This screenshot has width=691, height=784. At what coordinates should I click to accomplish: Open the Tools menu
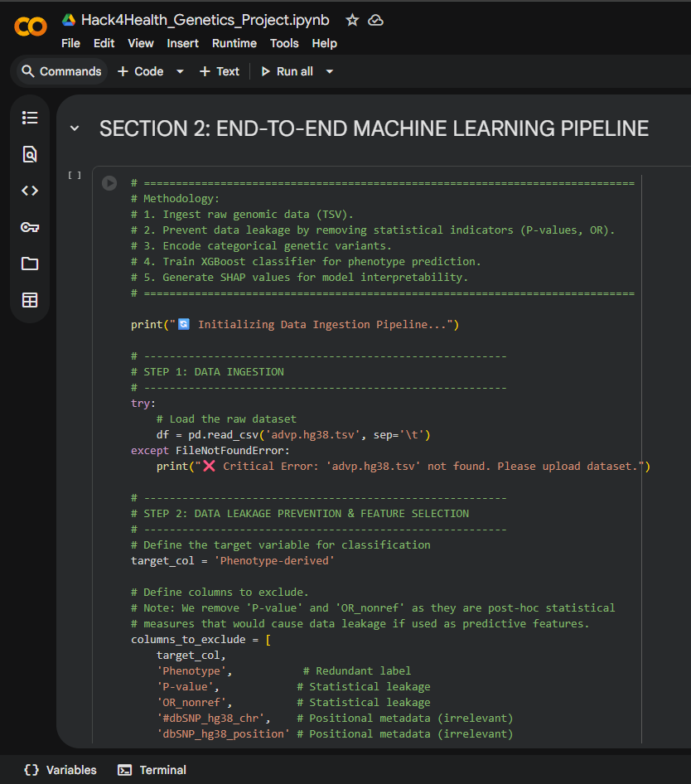pyautogui.click(x=284, y=43)
